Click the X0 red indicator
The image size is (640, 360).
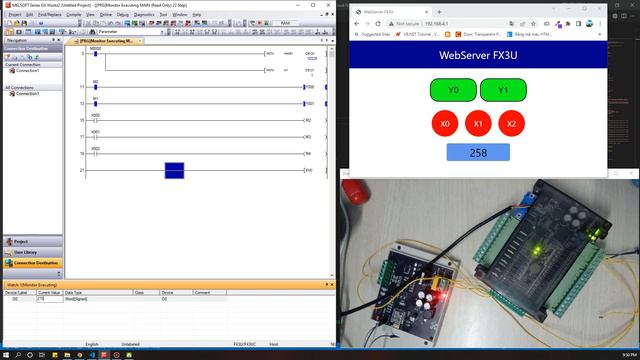(x=445, y=123)
